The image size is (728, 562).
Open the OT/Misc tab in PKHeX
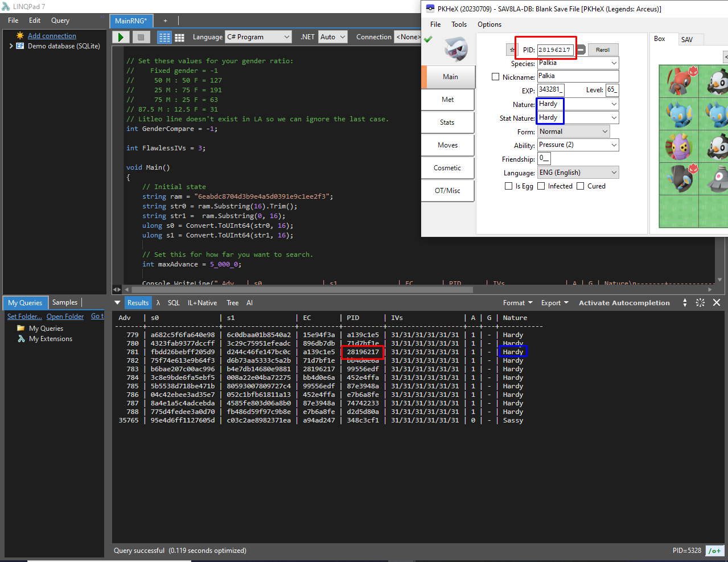[447, 191]
